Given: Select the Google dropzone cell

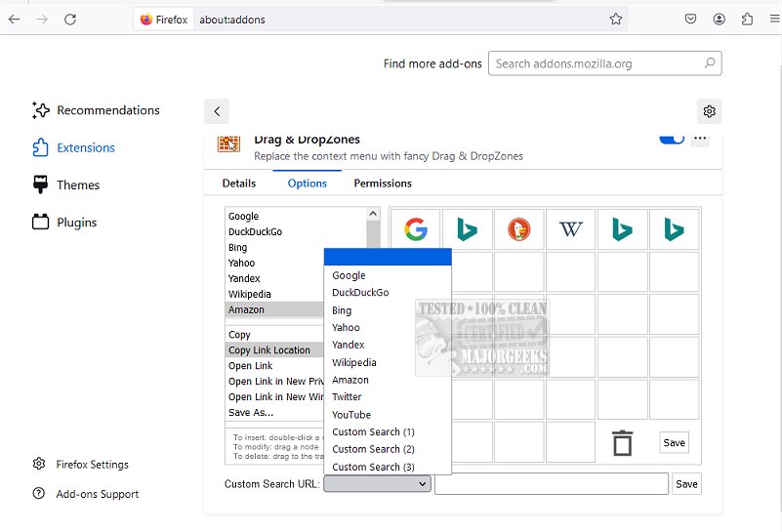Looking at the screenshot, I should [416, 229].
